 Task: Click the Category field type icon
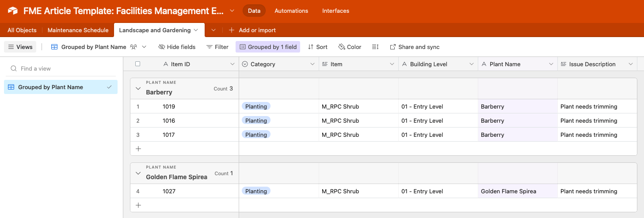(x=245, y=64)
